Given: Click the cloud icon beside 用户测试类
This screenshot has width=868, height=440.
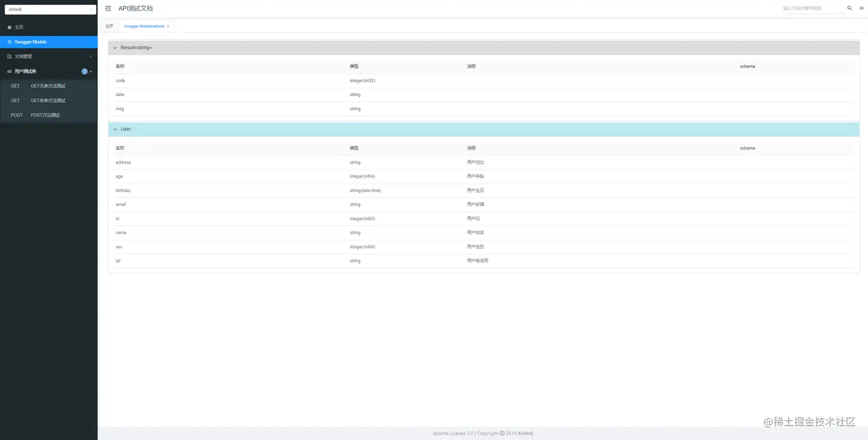Looking at the screenshot, I should 9,71.
